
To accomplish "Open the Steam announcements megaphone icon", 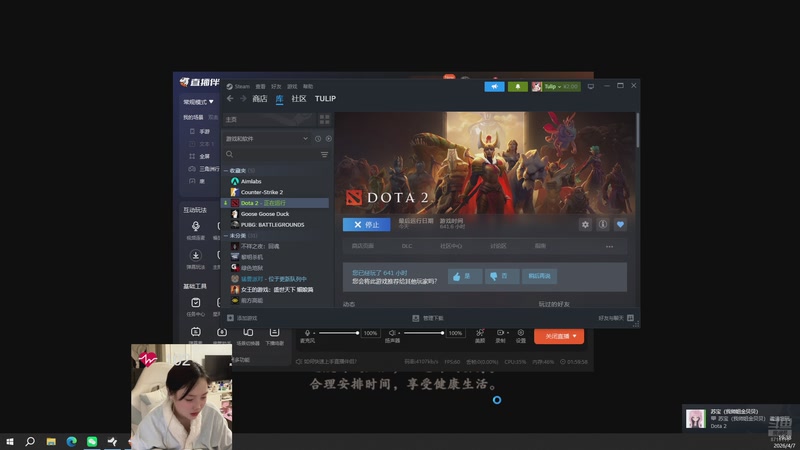I will click(494, 87).
